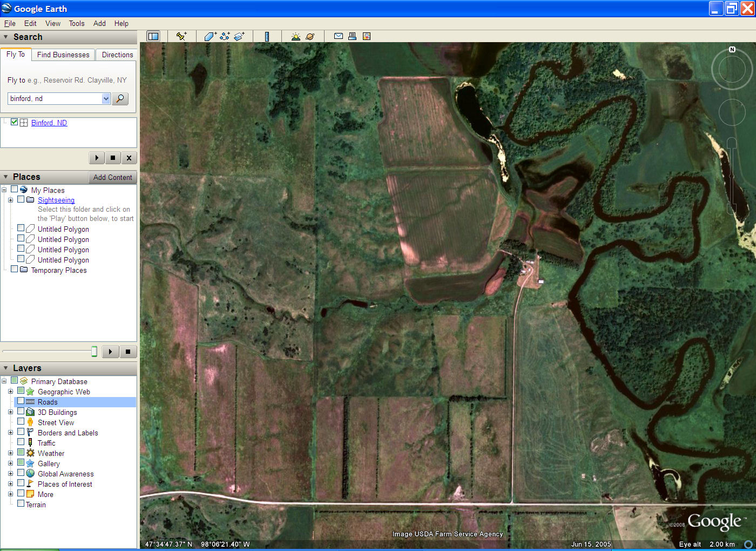Show sunlight across the landscape icon
The height and width of the screenshot is (551, 756).
(295, 36)
